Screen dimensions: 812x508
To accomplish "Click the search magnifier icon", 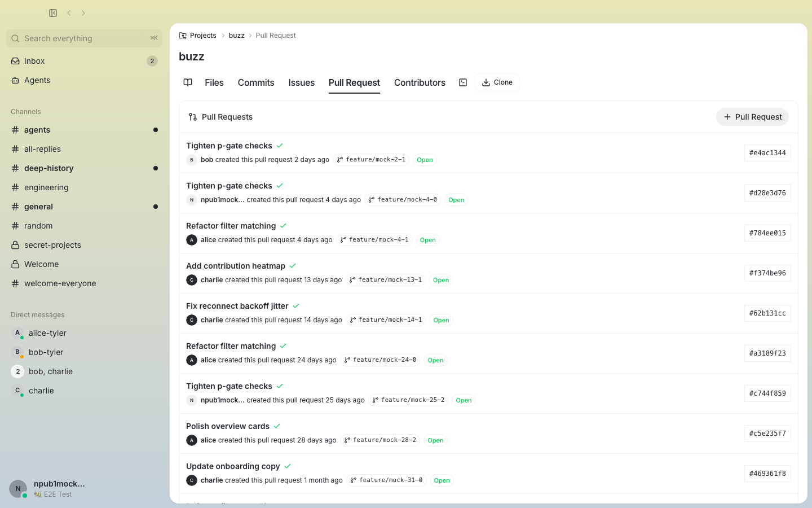I will pyautogui.click(x=15, y=38).
